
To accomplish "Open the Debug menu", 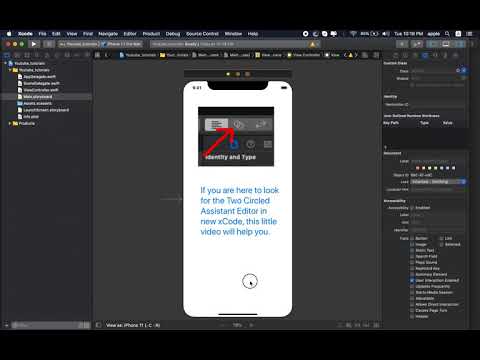I will pyautogui.click(x=173, y=34).
